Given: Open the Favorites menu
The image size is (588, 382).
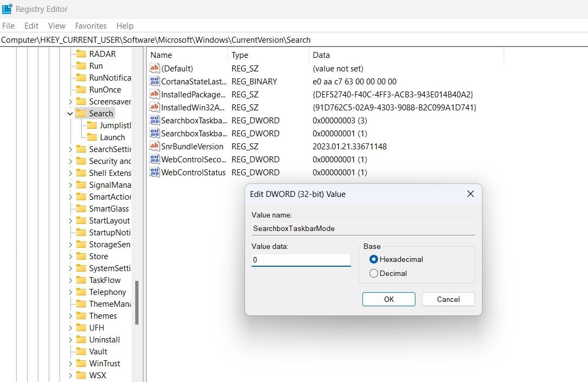Looking at the screenshot, I should [91, 26].
